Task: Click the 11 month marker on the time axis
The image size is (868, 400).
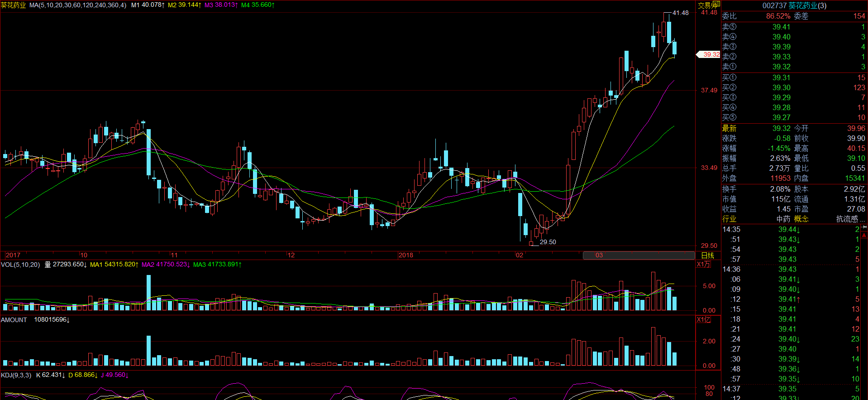Action: (174, 255)
